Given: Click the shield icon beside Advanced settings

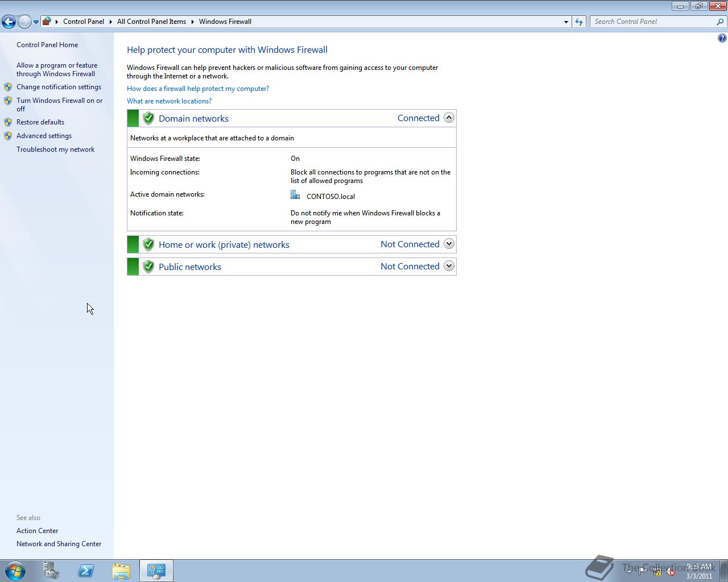Looking at the screenshot, I should pos(8,135).
